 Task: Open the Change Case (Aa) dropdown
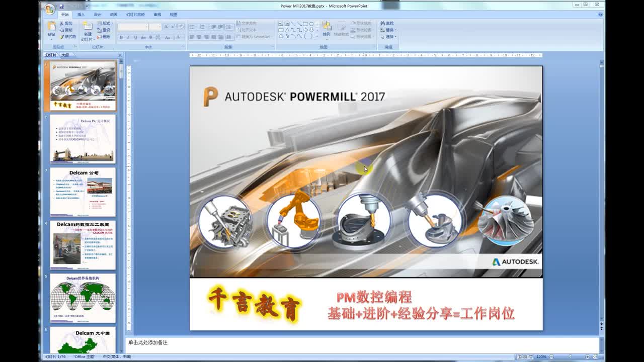pyautogui.click(x=168, y=37)
